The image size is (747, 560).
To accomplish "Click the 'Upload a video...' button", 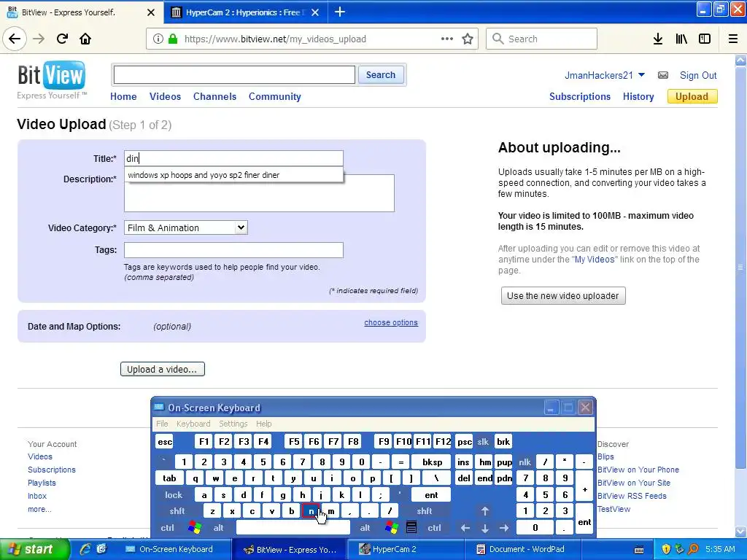I will (163, 369).
